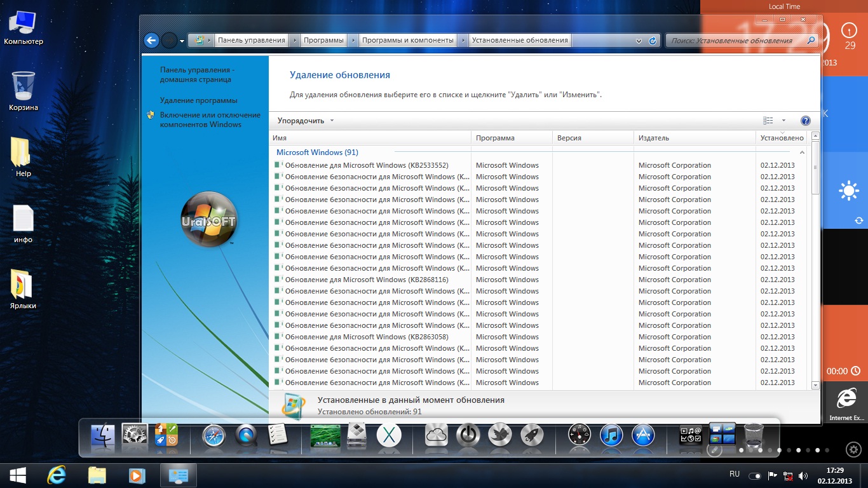The width and height of the screenshot is (868, 488).
Task: Open the address bar previous locations dropdown
Action: coord(639,41)
